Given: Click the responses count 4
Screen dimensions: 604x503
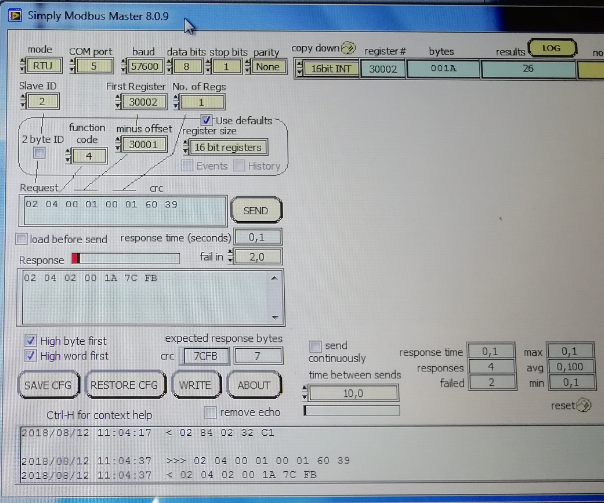Looking at the screenshot, I should [x=491, y=367].
